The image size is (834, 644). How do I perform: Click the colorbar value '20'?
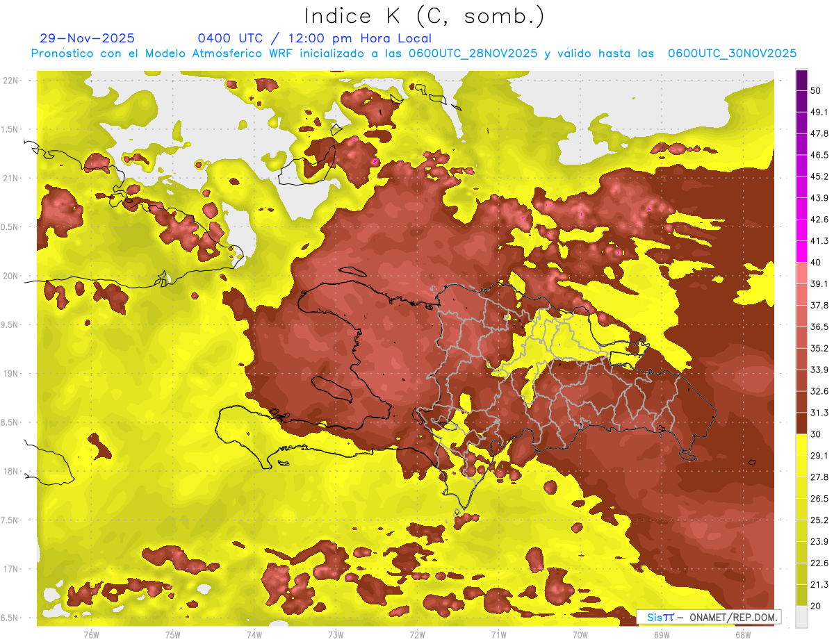817,606
